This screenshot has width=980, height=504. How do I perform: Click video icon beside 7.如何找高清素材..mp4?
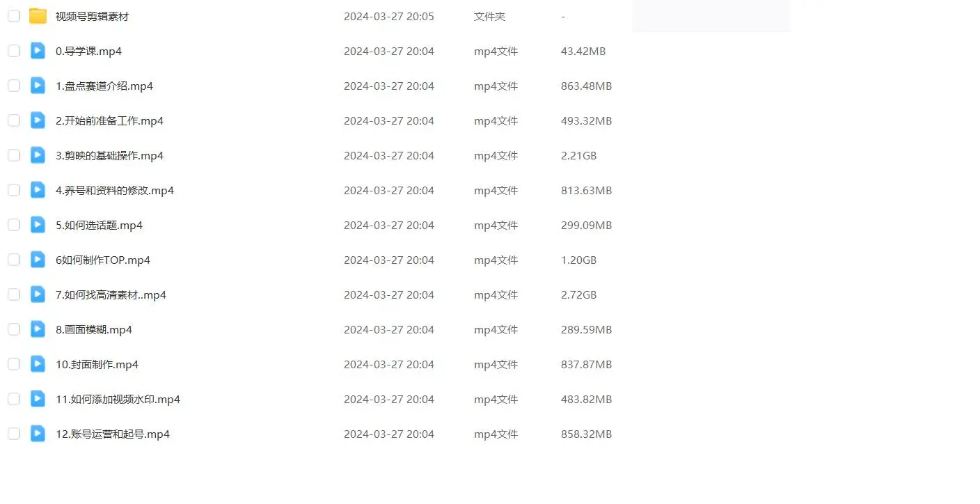coord(38,294)
